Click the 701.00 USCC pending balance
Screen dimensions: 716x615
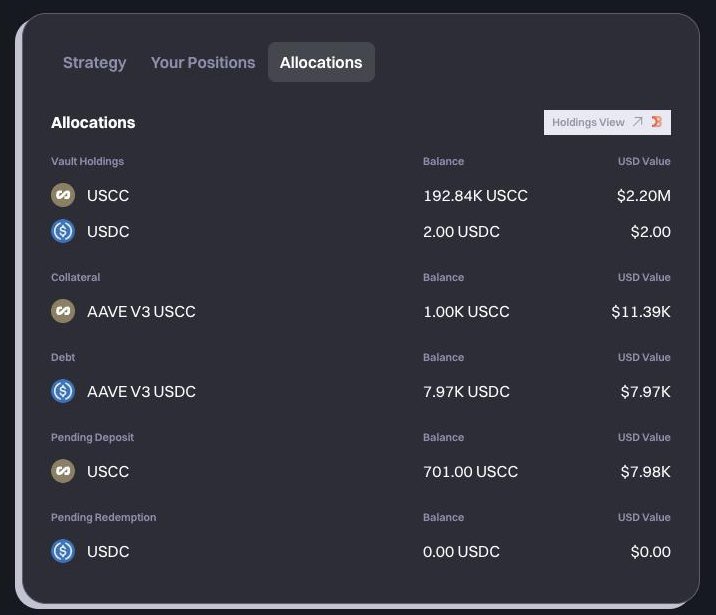click(x=470, y=472)
